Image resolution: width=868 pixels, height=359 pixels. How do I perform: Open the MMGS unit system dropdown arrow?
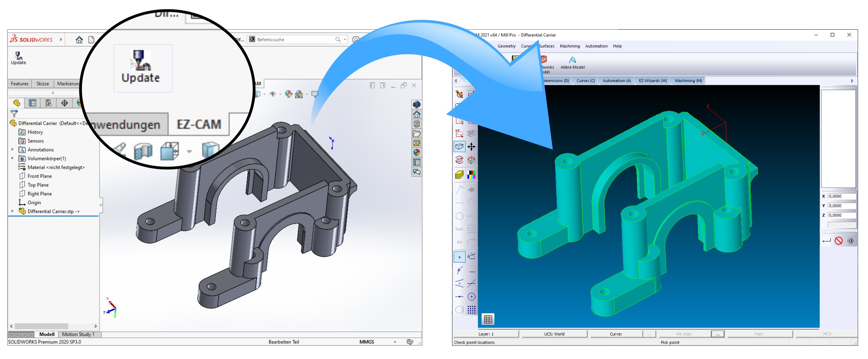coord(395,342)
